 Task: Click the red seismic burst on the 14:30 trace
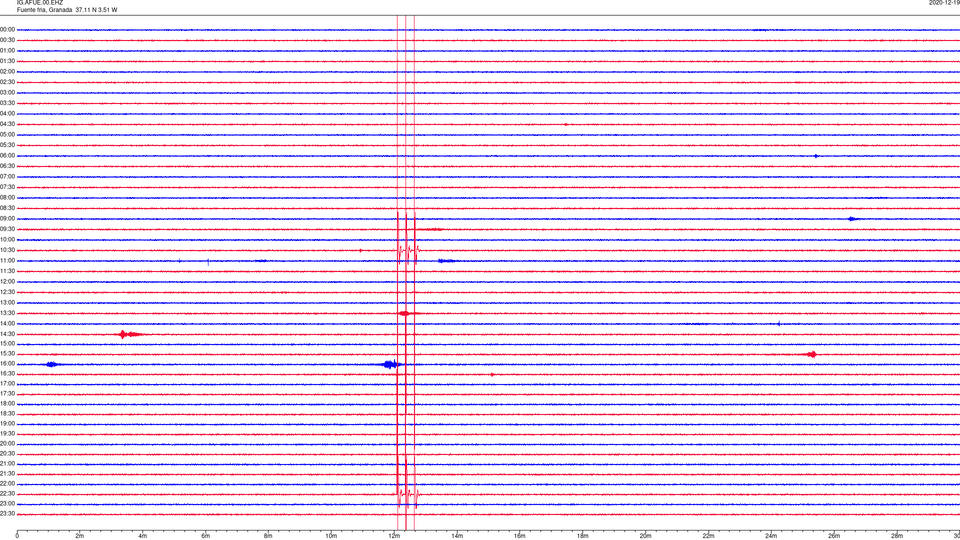tap(130, 334)
